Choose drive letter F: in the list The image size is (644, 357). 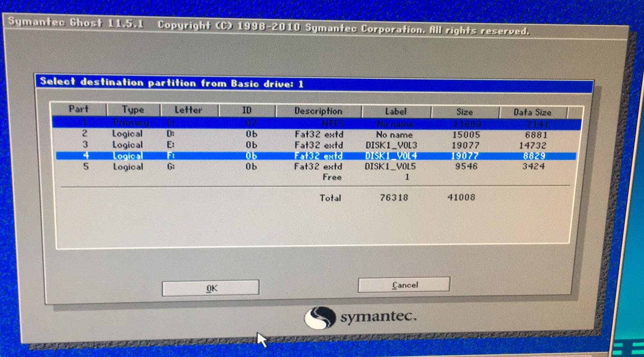click(x=171, y=156)
